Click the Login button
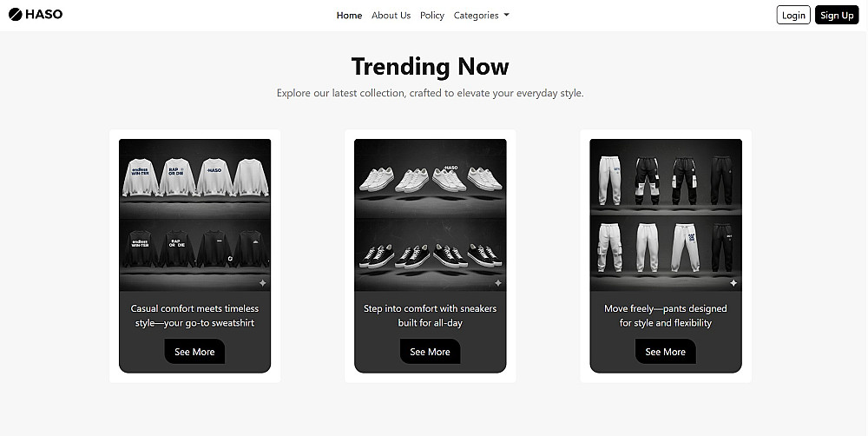This screenshot has height=436, width=868. pyautogui.click(x=793, y=15)
